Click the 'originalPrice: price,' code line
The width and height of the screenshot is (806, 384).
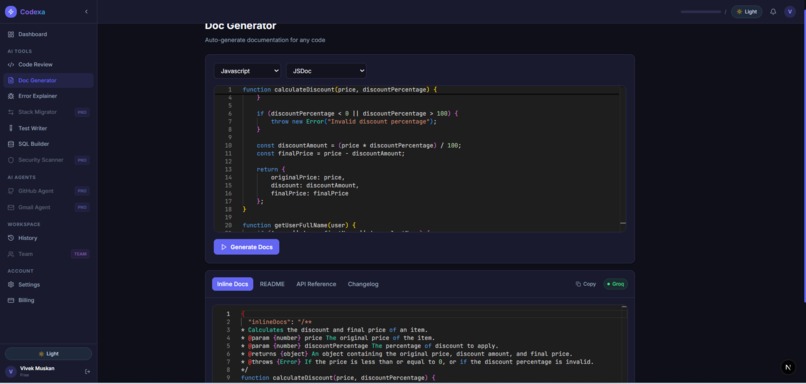pos(308,177)
